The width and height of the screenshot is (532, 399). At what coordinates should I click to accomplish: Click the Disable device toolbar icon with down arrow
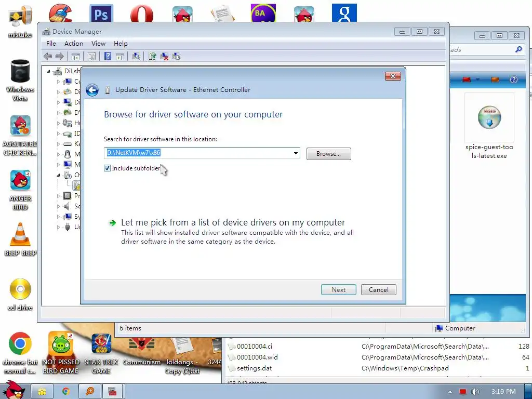pyautogui.click(x=176, y=56)
